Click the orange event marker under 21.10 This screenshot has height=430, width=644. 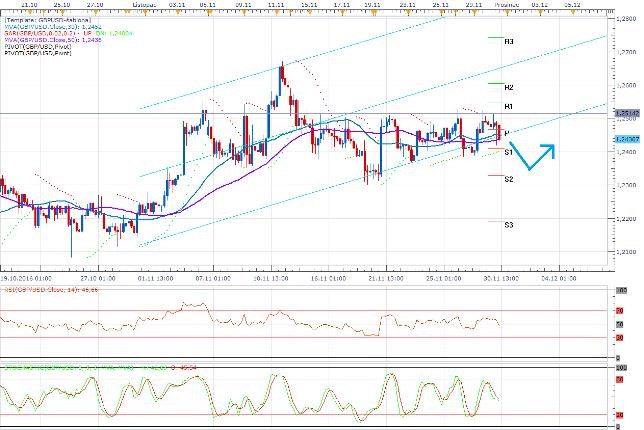(x=30, y=13)
